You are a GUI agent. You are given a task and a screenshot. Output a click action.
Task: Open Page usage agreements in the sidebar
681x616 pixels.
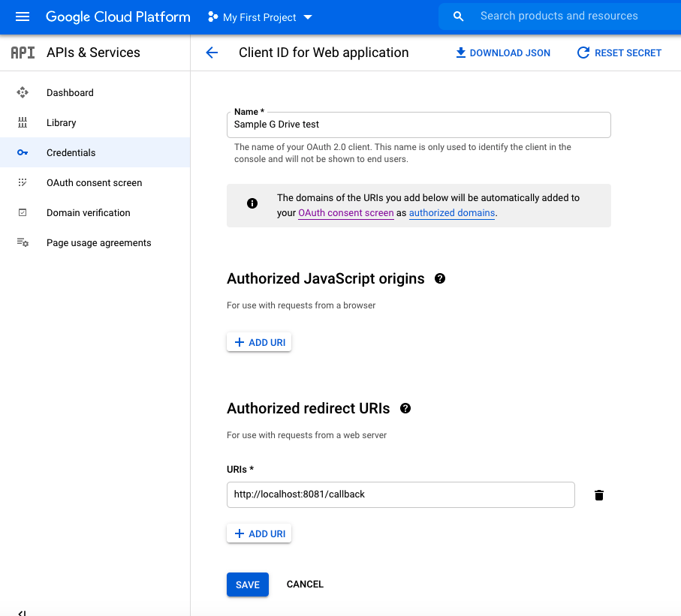pos(95,242)
